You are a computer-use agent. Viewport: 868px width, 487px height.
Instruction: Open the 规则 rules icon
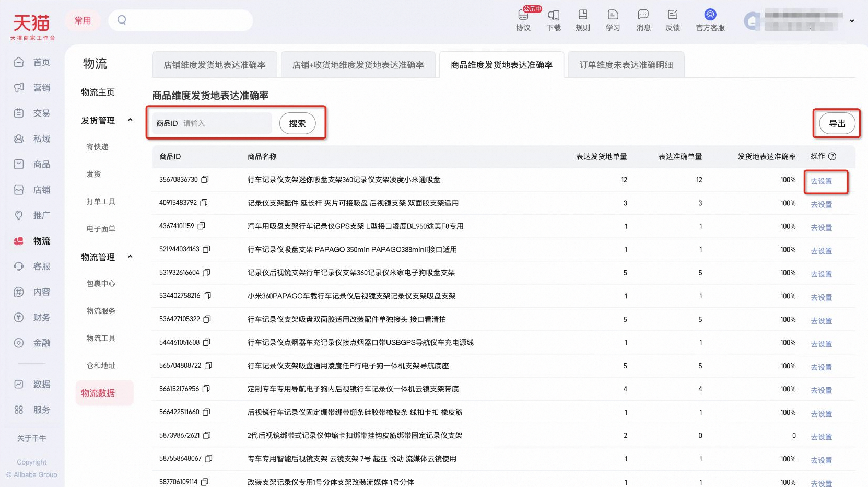[x=583, y=20]
